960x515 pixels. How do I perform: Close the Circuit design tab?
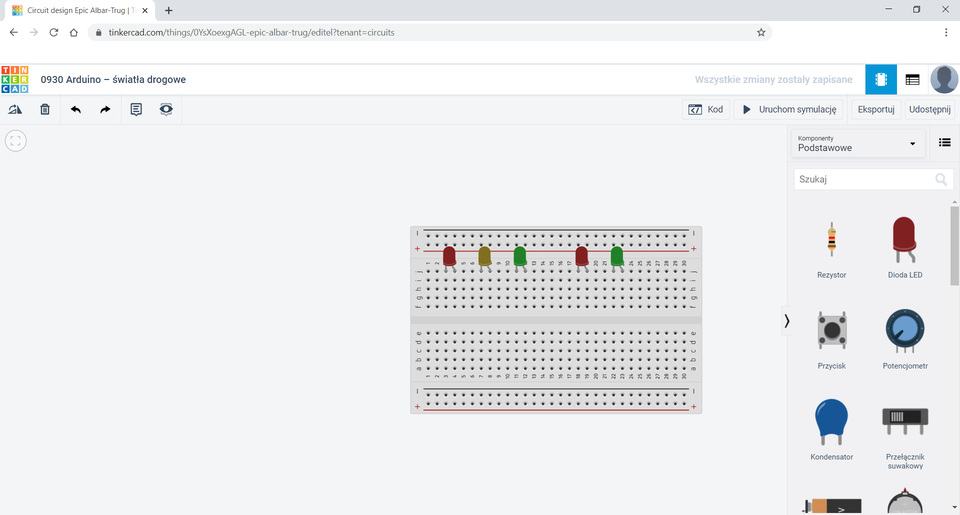coord(145,10)
